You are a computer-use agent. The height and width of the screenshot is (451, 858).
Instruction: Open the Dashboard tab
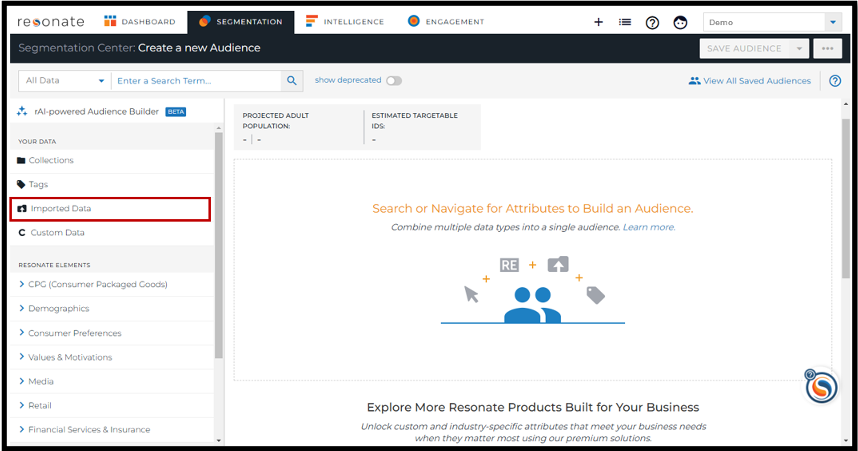pos(140,22)
